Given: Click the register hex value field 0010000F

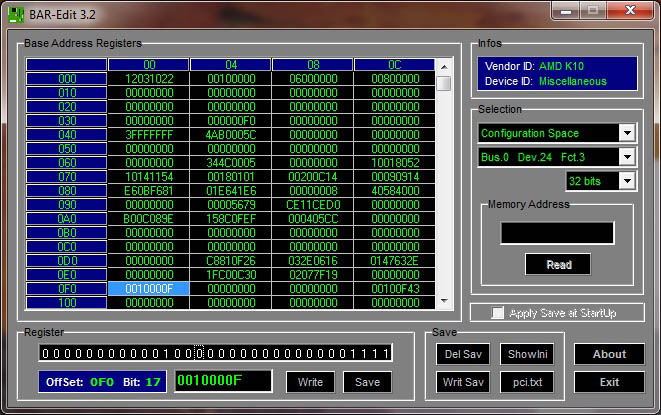Looking at the screenshot, I should [223, 381].
